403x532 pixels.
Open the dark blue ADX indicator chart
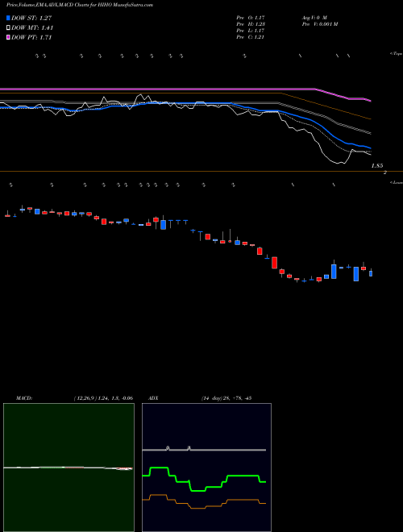tap(206, 468)
